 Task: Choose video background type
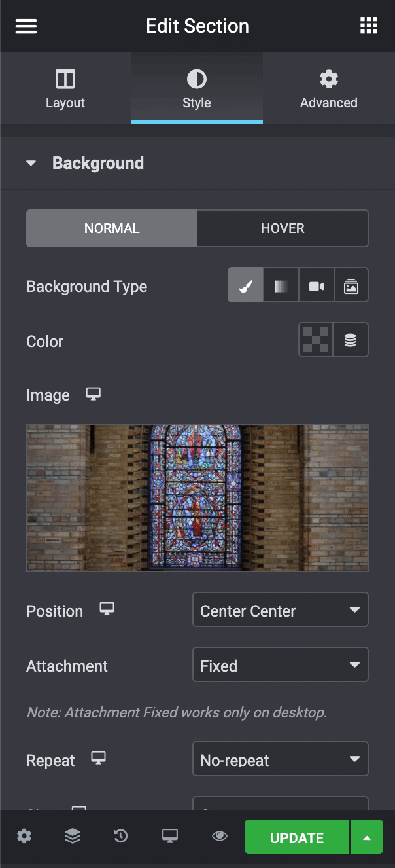(x=317, y=285)
